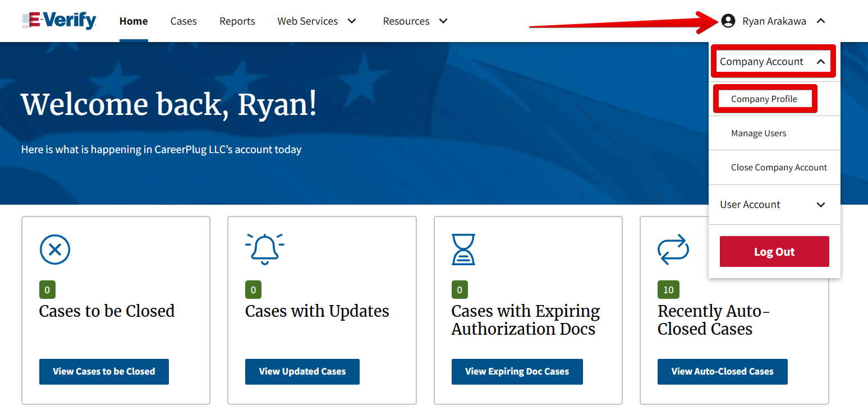The image size is (868, 411).
Task: Click the green 10 count badge
Action: coord(668,290)
